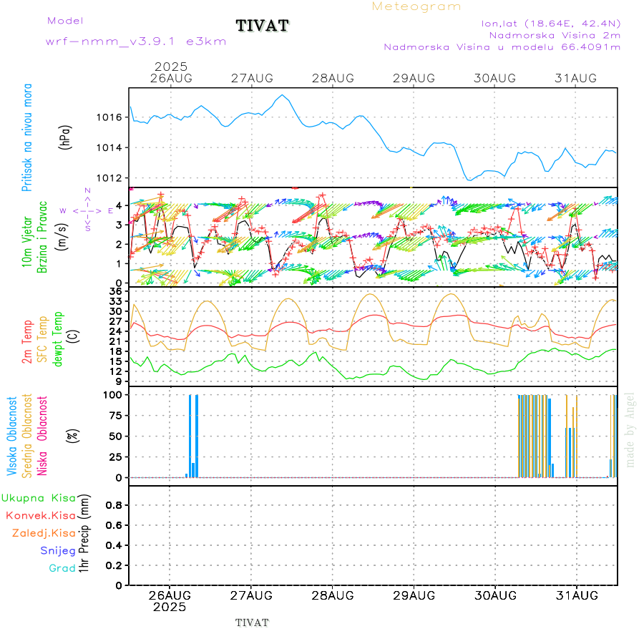Click the Grad legend entry

coord(62,569)
